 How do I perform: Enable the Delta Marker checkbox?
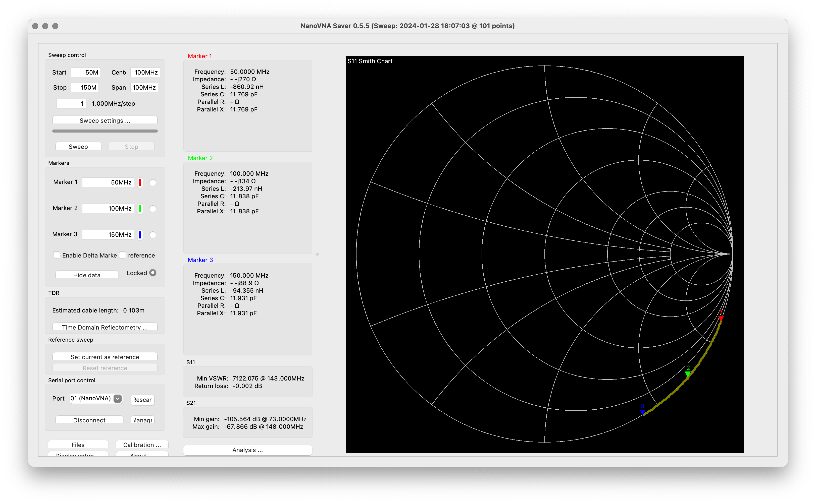coord(57,255)
